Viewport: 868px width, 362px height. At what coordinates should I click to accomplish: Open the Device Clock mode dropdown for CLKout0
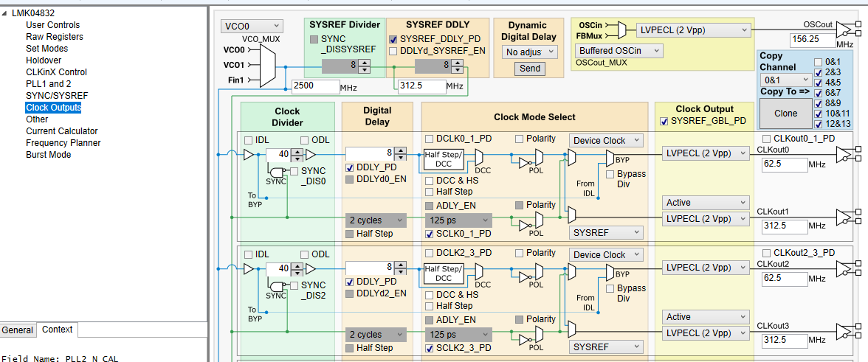point(606,140)
